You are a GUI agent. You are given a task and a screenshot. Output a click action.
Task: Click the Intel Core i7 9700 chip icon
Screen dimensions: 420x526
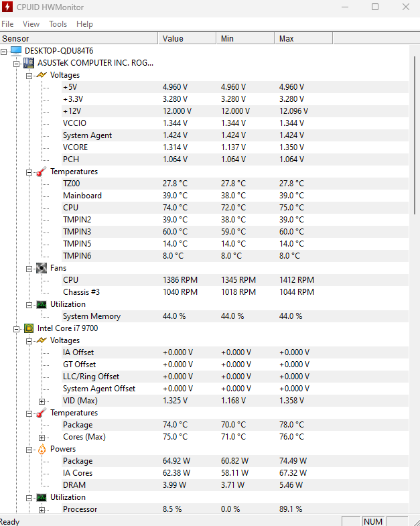click(x=29, y=328)
